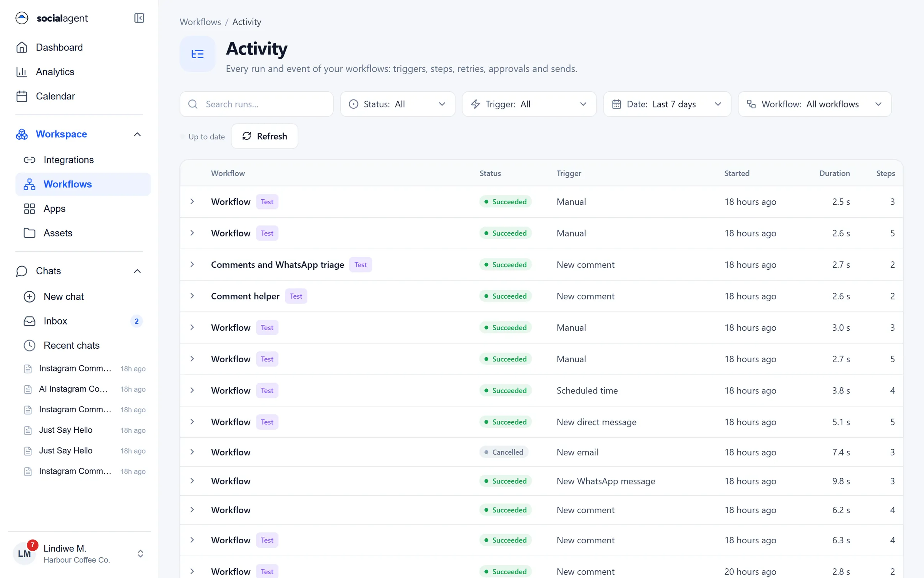The width and height of the screenshot is (924, 578).
Task: Click the Cancelled status badge
Action: click(x=504, y=452)
